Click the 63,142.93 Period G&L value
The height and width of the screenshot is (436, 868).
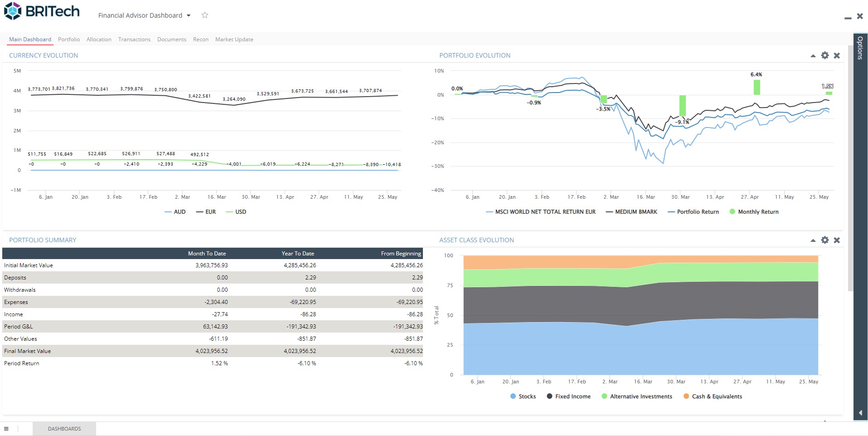(215, 327)
